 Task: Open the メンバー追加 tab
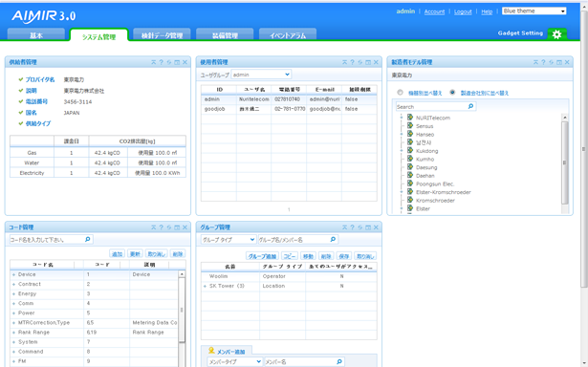pos(227,351)
